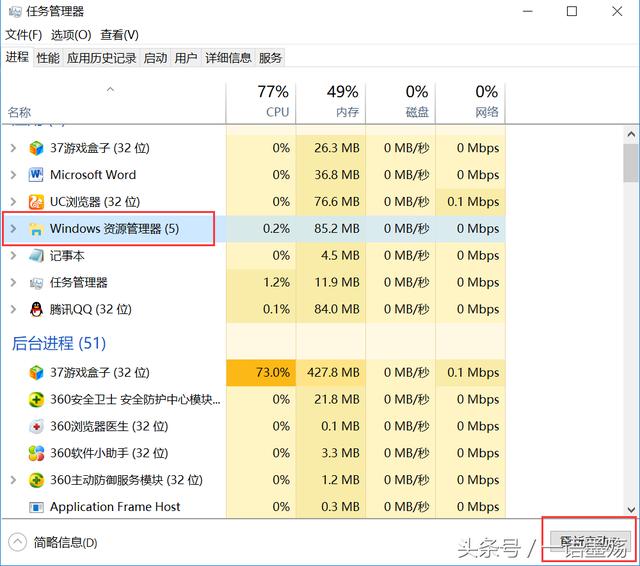
Task: Select the 85.2 MB memory cell
Action: pyautogui.click(x=331, y=229)
